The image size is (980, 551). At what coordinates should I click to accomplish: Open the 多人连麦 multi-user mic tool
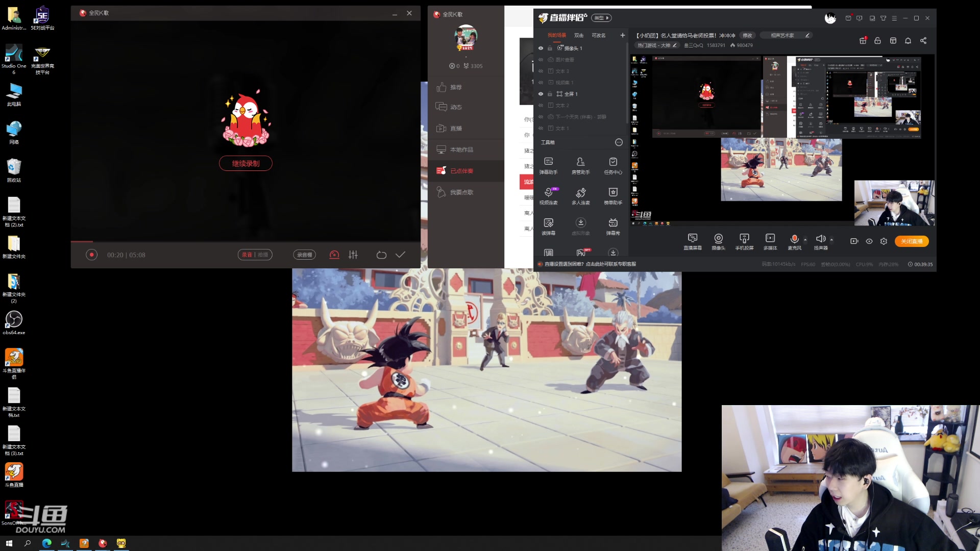580,196
